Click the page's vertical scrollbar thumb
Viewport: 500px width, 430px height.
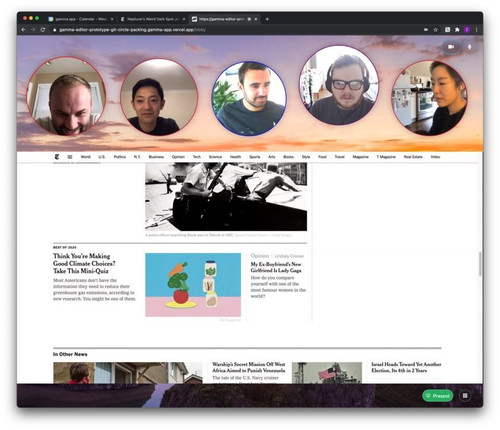coord(480,264)
